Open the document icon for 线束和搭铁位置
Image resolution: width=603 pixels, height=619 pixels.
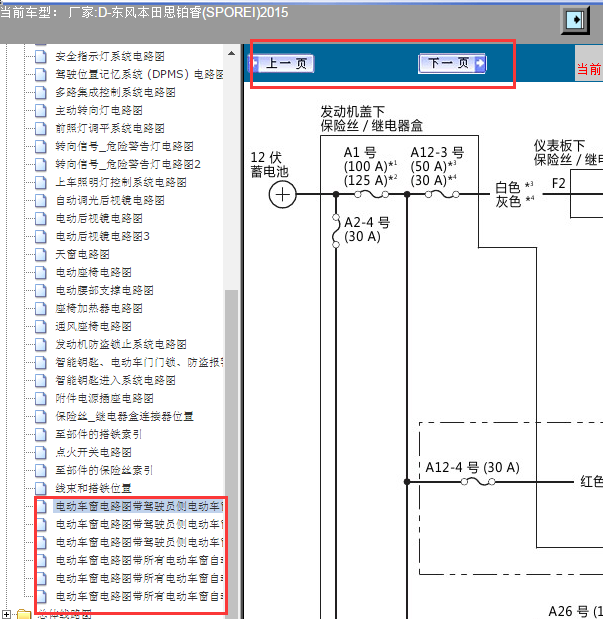pyautogui.click(x=41, y=488)
